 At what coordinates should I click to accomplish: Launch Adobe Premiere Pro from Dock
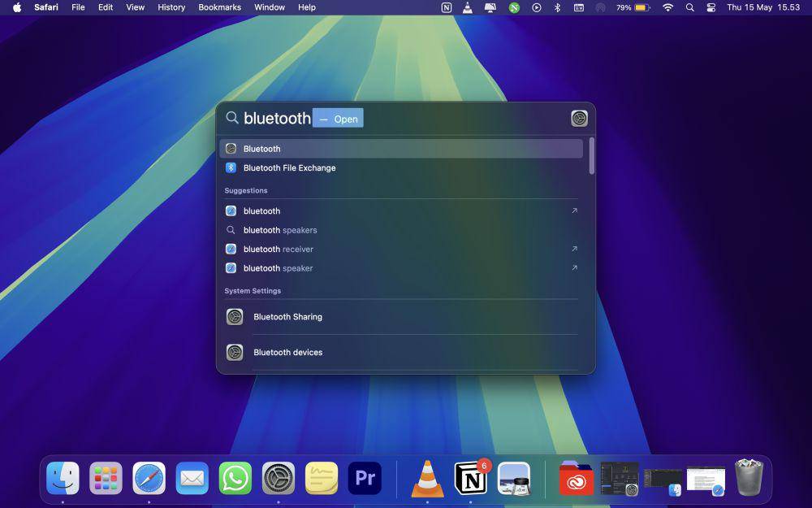click(x=365, y=478)
